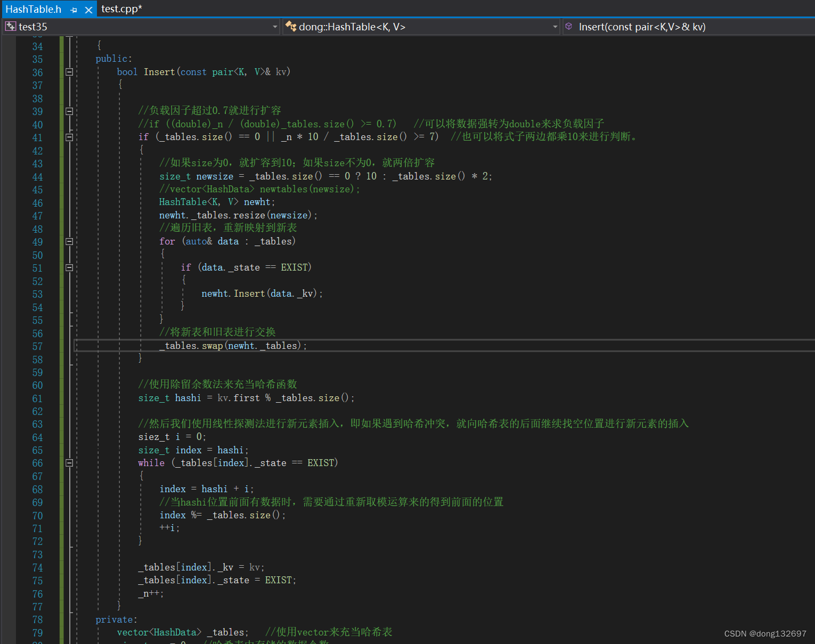The height and width of the screenshot is (644, 815).
Task: Click on 'size_t hashi = kv.first' statement
Action: 246,398
